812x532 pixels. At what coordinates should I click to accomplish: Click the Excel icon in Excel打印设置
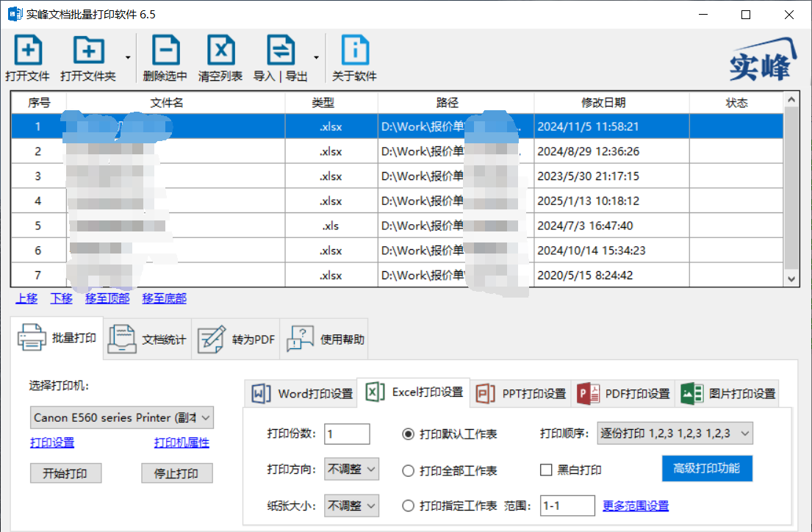pos(375,392)
